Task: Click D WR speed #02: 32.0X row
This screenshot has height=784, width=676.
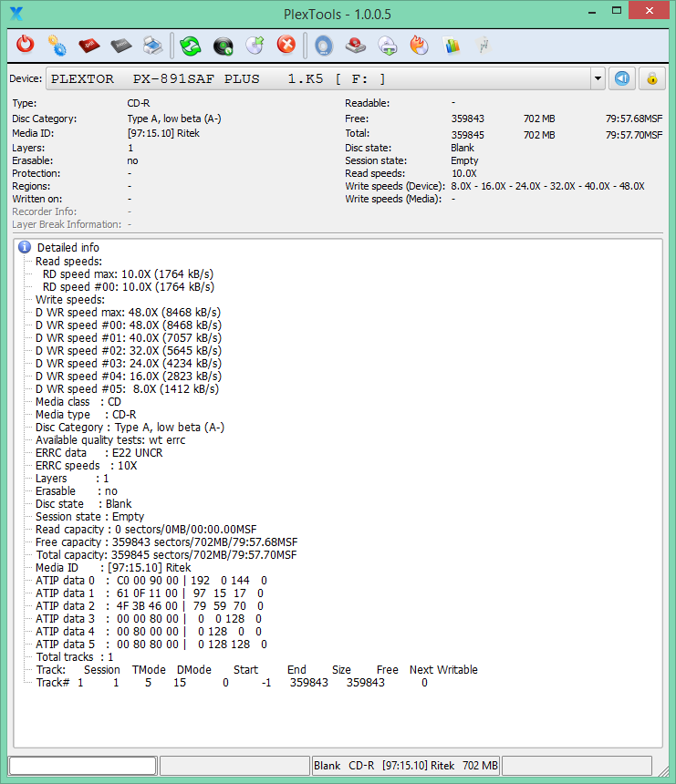Action: point(129,350)
